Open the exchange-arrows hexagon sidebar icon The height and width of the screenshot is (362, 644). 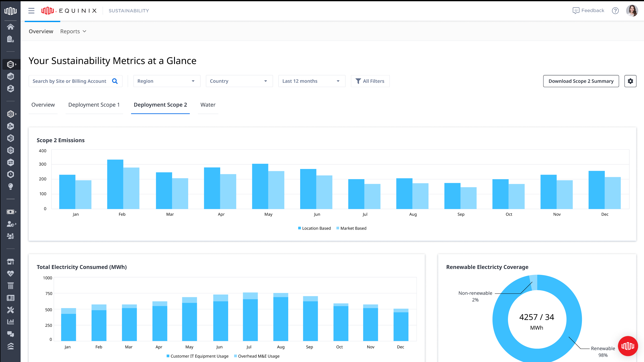pos(10,162)
